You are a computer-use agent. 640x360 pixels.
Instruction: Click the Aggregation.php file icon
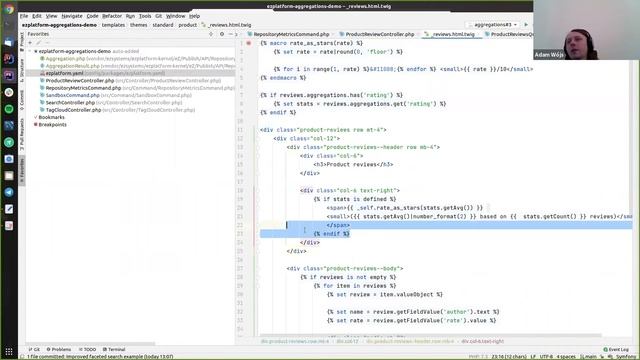pos(42,58)
